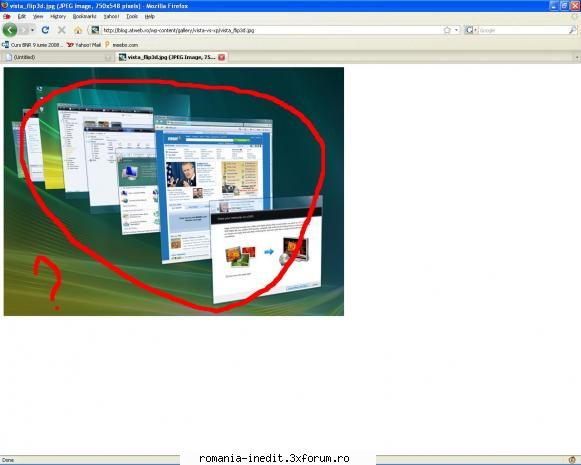The height and width of the screenshot is (465, 581).
Task: Click the site favicon in address bar
Action: (x=95, y=30)
